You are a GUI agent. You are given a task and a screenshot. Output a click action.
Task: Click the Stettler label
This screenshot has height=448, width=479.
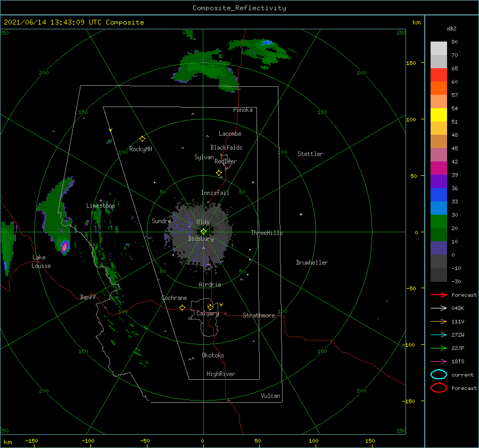click(x=310, y=154)
